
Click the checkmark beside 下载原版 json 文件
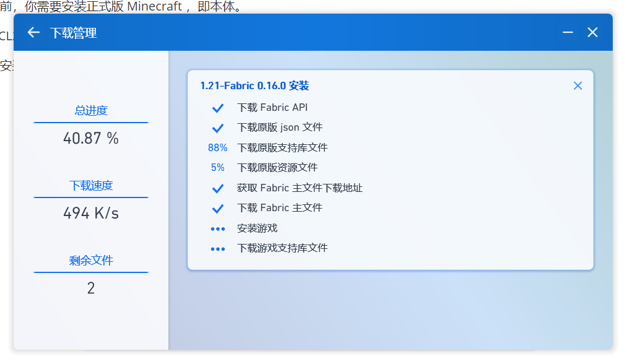217,128
